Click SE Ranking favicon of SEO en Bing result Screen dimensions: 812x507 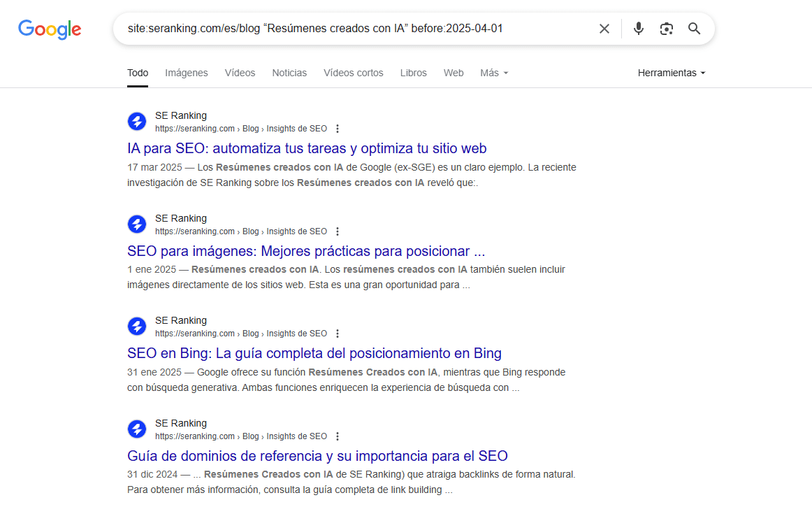coord(137,327)
